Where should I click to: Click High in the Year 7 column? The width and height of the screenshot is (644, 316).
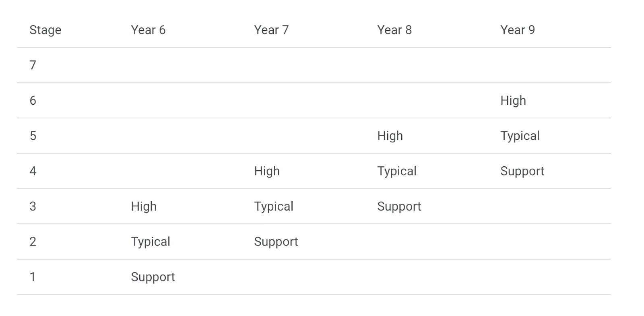(267, 171)
